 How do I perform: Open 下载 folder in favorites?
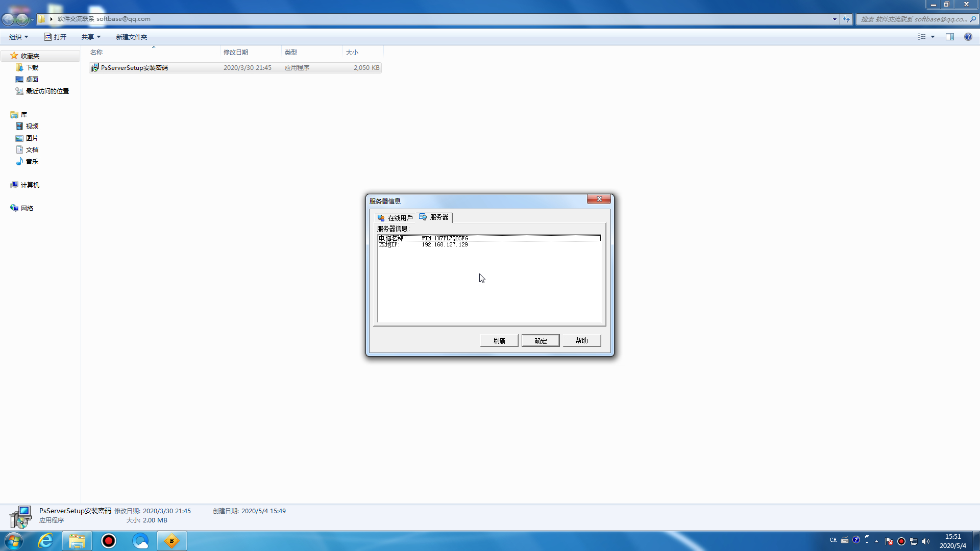click(x=32, y=68)
